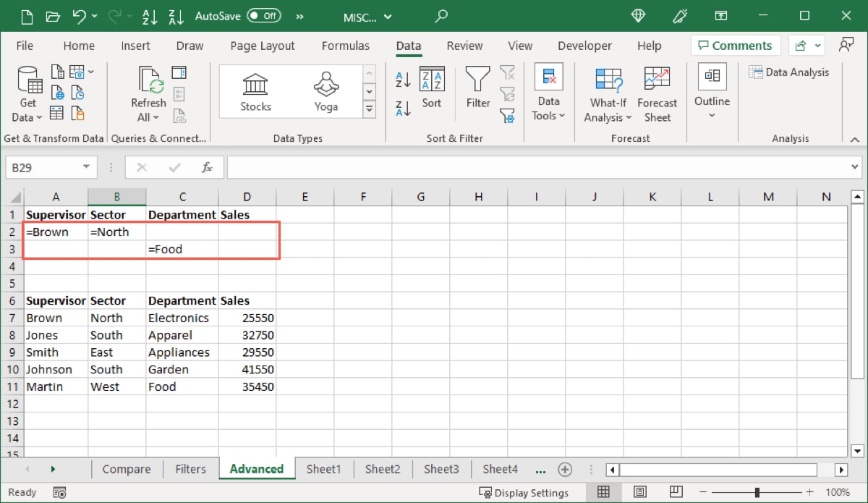Open the Properties icon in Queries & Connections
Viewport: 868px width, 503px height.
click(179, 95)
